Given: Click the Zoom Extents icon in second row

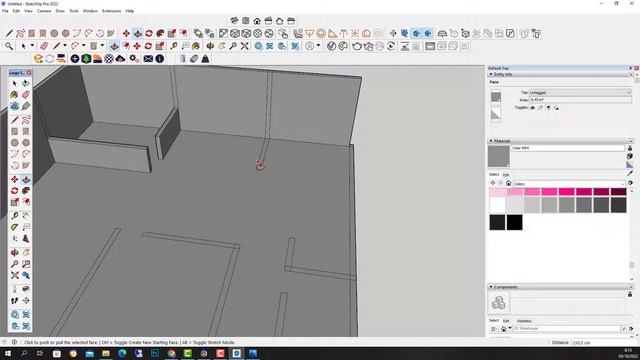Looking at the screenshot, I should [244, 46].
